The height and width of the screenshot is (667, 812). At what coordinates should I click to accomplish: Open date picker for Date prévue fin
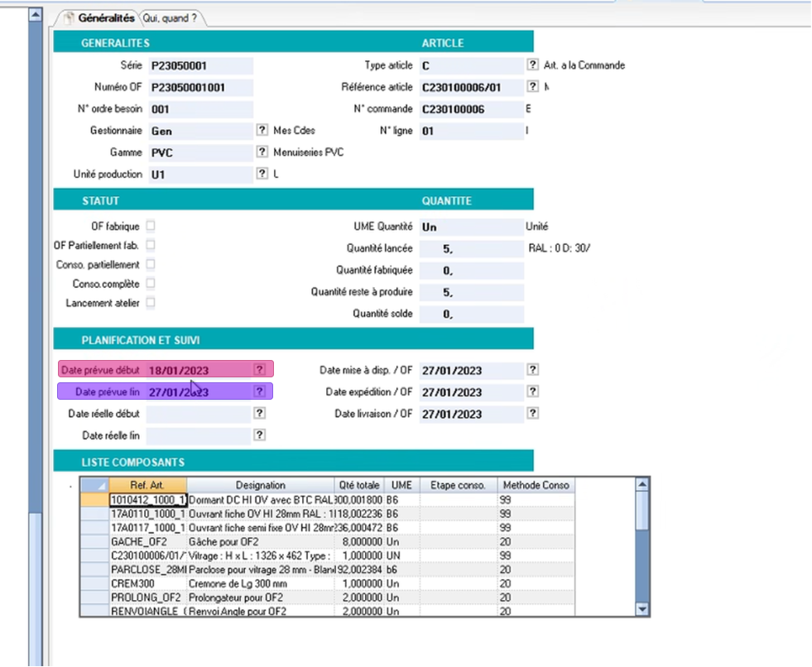point(260,391)
